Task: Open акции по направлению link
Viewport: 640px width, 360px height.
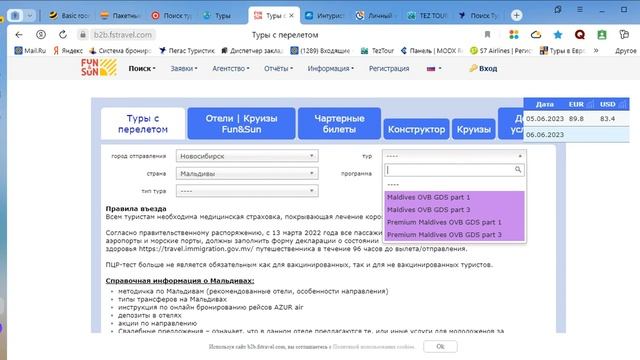Action: click(x=158, y=323)
